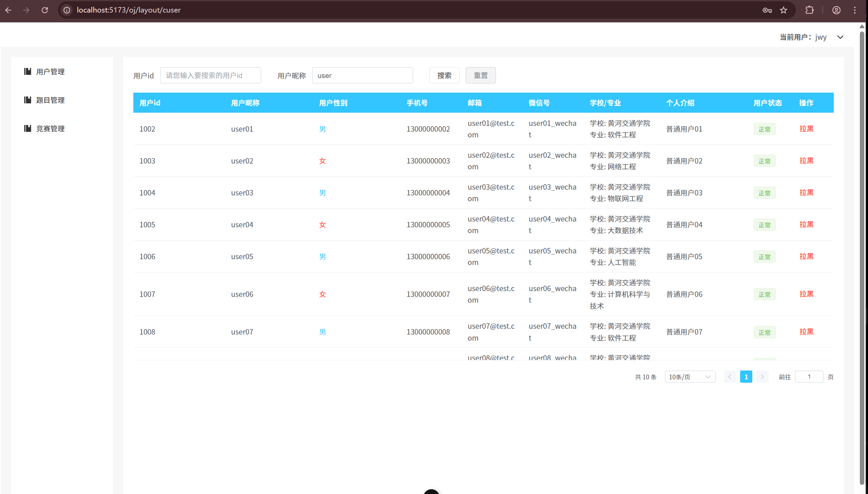The width and height of the screenshot is (868, 494).
Task: Open 竞赛管理 in the sidebar
Action: pos(50,129)
